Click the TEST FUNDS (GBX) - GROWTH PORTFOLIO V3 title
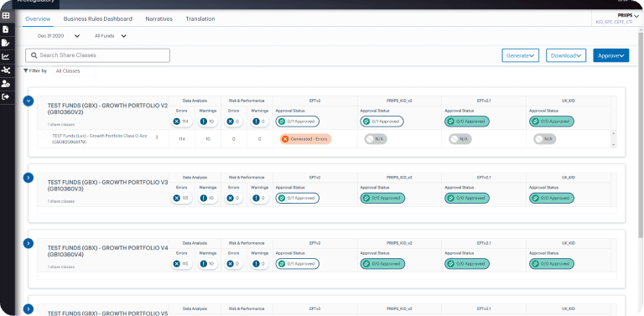Image resolution: width=644 pixels, height=316 pixels. (107, 185)
